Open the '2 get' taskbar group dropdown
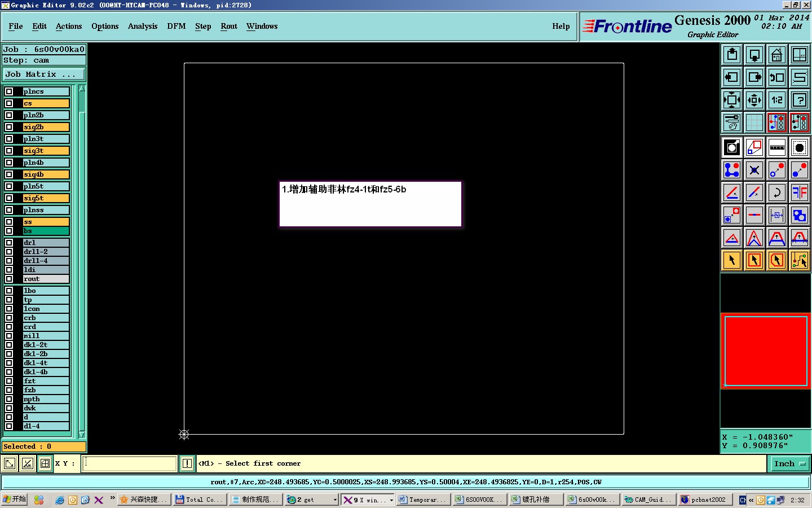812x508 pixels. [x=335, y=500]
